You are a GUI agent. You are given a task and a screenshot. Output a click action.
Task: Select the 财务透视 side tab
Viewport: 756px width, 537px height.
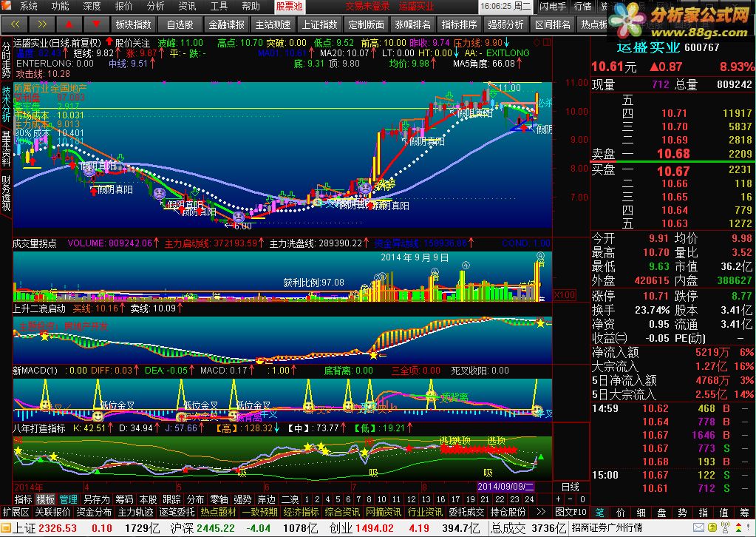(x=6, y=193)
